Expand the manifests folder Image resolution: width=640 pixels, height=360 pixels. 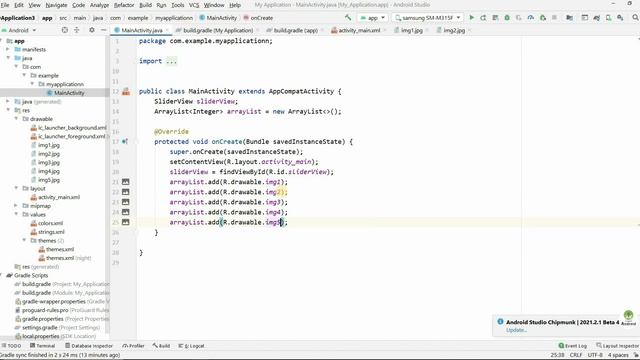pyautogui.click(x=8, y=49)
